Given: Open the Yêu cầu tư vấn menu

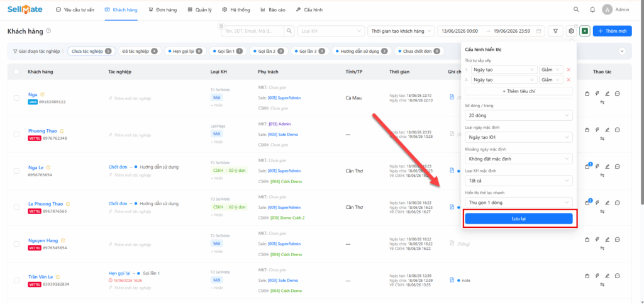Looking at the screenshot, I should click(x=75, y=9).
